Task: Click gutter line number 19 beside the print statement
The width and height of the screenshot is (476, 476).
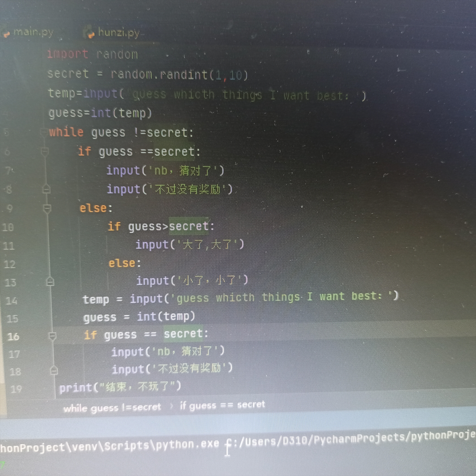Action: tap(16, 389)
